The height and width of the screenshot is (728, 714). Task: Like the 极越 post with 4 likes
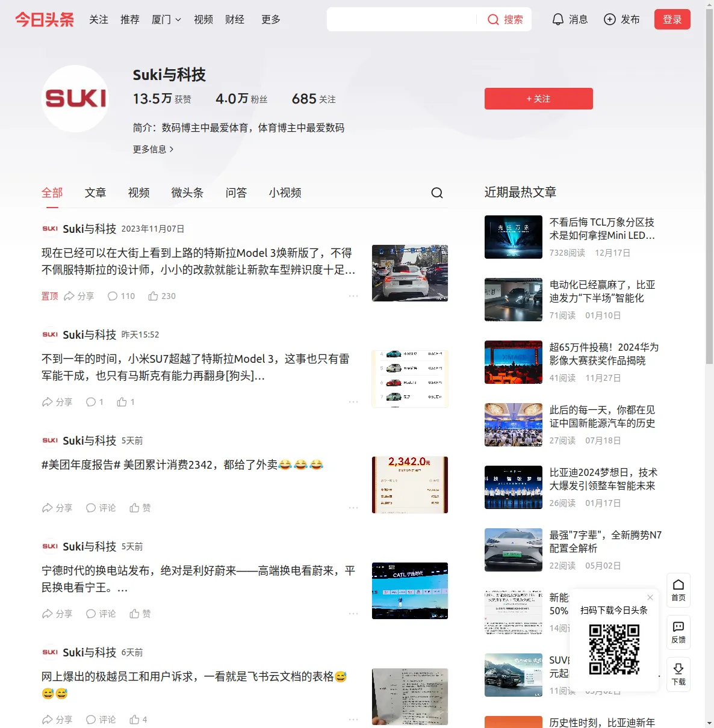tap(138, 720)
